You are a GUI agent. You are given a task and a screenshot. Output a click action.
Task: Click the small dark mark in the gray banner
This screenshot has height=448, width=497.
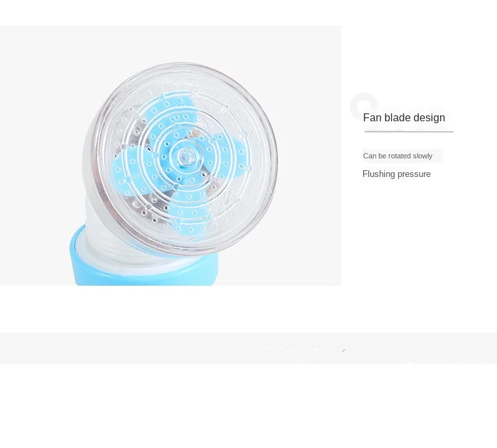click(343, 351)
